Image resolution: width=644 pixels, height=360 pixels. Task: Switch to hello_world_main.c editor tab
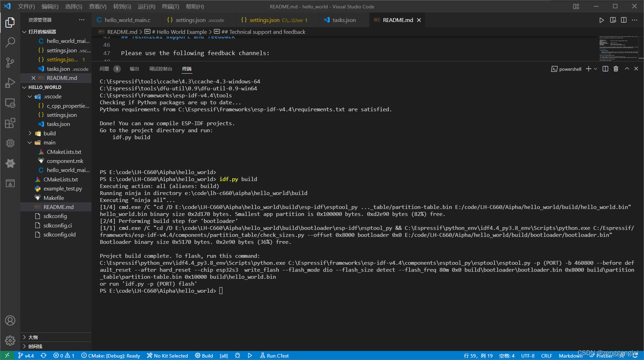click(127, 20)
